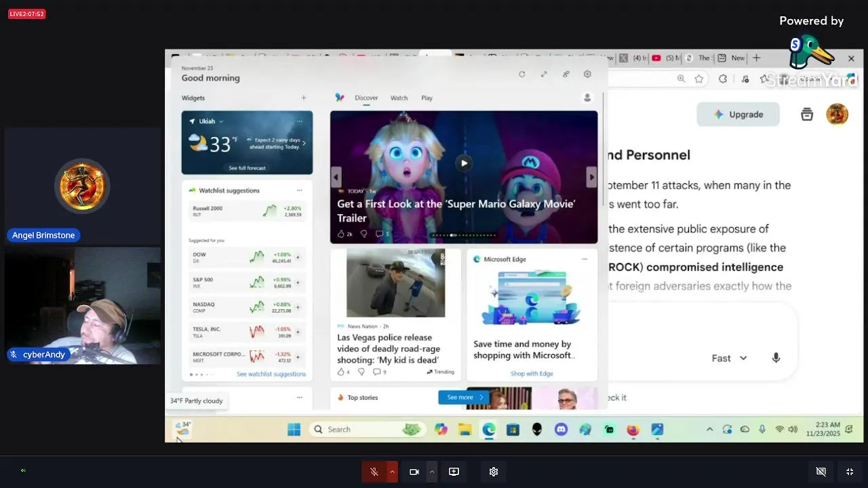
Task: Add a widget with the plus icon
Action: (303, 98)
